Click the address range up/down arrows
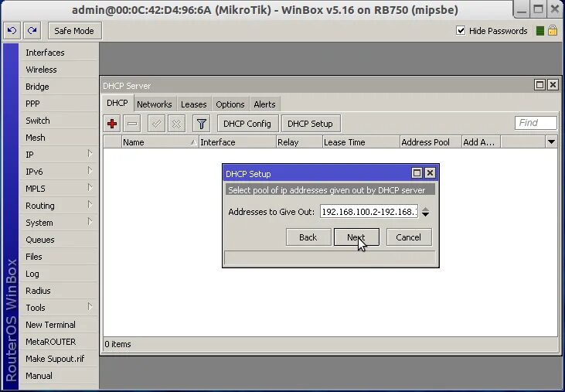Image resolution: width=565 pixels, height=392 pixels. click(425, 212)
